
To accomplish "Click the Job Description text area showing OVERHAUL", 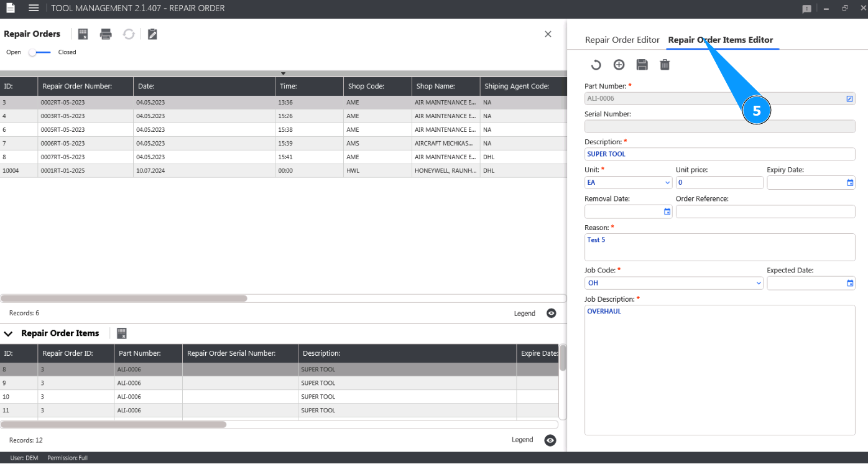I will click(720, 370).
